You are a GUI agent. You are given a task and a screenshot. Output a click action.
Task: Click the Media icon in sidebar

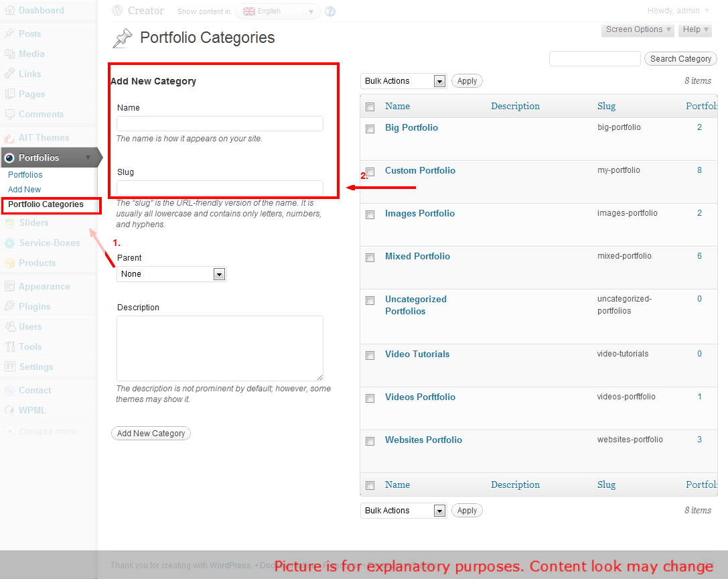point(9,54)
